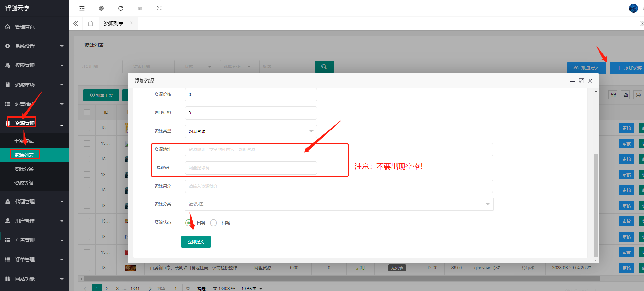This screenshot has width=644, height=291.
Task: Expand 资源市场 menu
Action: (x=34, y=85)
